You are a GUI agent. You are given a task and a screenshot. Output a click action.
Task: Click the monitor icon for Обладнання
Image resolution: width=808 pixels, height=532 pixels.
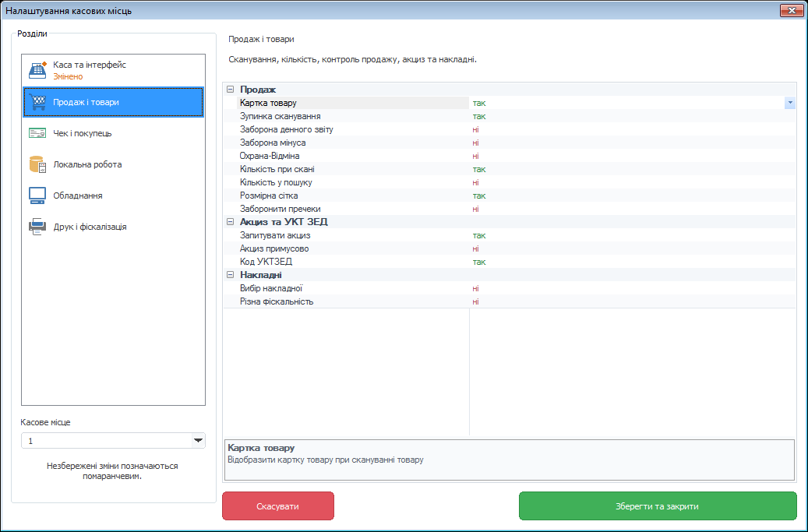click(37, 196)
